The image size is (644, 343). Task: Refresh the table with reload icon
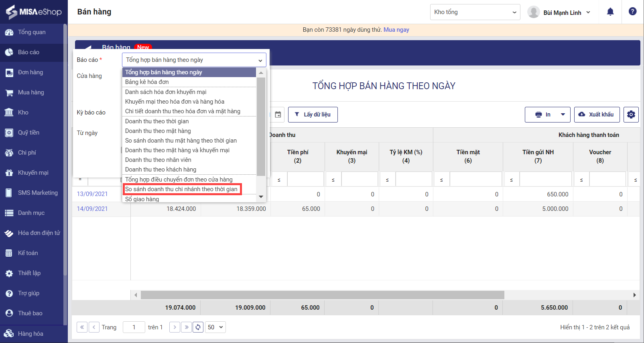198,327
